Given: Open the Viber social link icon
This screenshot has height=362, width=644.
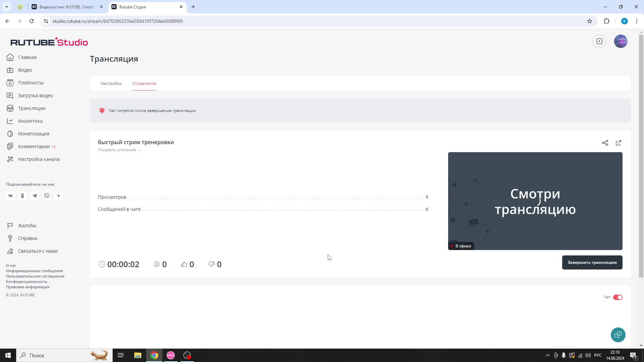Looking at the screenshot, I should (x=47, y=196).
